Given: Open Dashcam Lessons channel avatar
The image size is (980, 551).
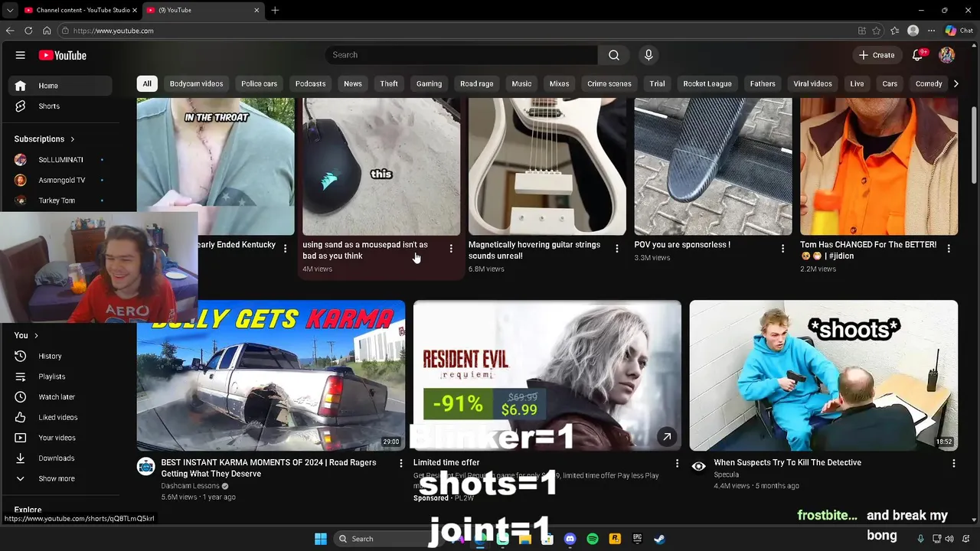Looking at the screenshot, I should [x=146, y=467].
